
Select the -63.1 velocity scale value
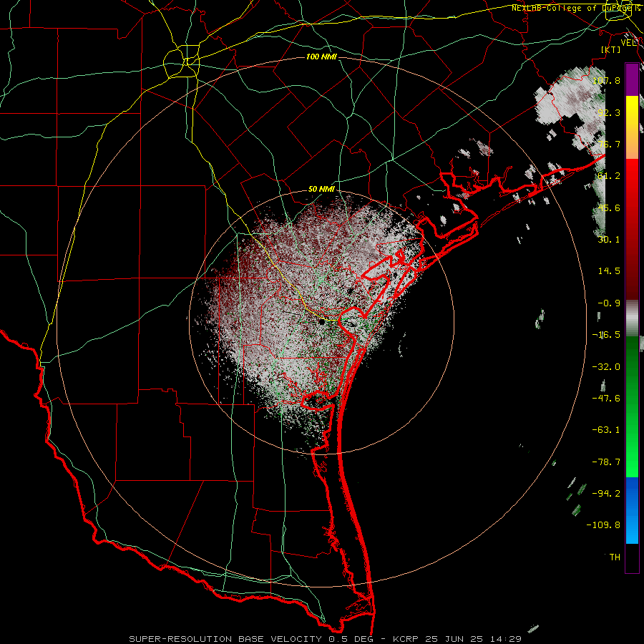pyautogui.click(x=606, y=430)
